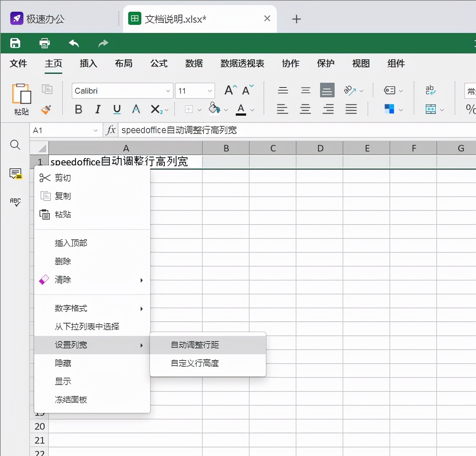Justify text alignment
Viewport: 476px width, 456px height.
351,109
